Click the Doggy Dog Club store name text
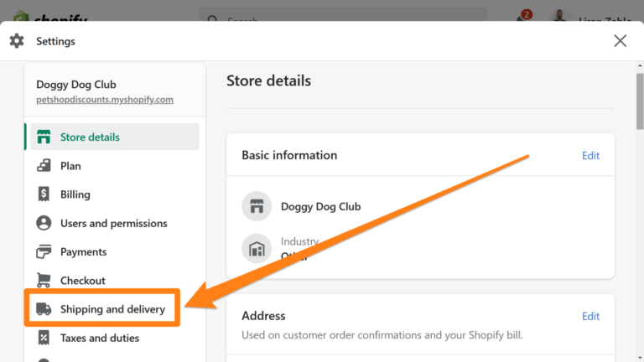 coord(321,206)
